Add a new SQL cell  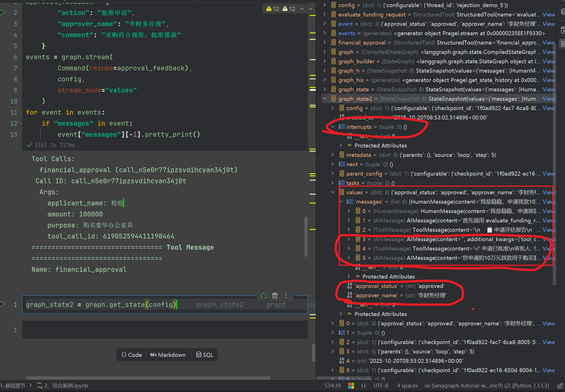point(205,355)
